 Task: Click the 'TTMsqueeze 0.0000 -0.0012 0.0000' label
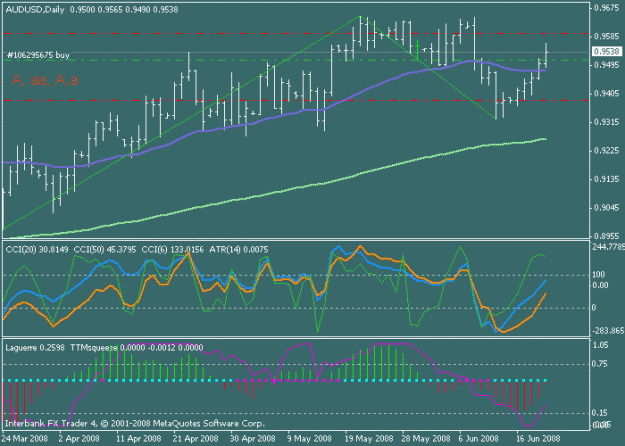point(137,348)
